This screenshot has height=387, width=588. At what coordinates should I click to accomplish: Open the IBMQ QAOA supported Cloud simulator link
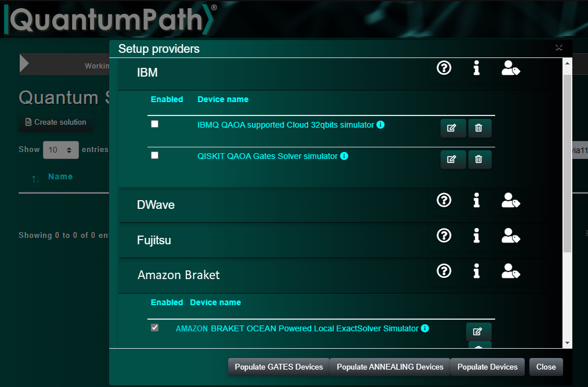pos(286,125)
